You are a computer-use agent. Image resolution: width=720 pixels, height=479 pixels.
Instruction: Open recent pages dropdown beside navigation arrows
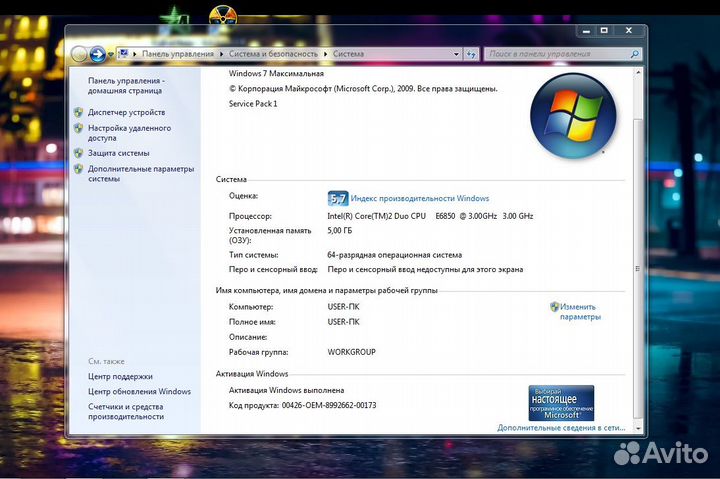click(x=110, y=55)
